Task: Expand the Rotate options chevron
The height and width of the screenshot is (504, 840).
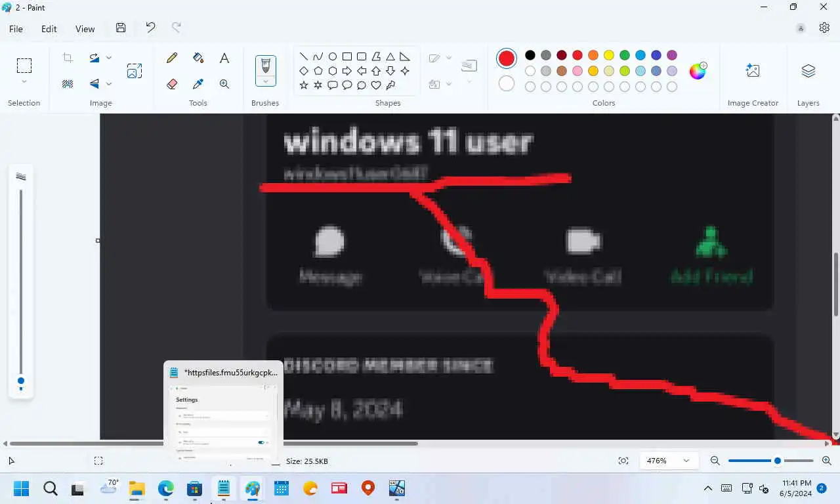Action: point(109,58)
